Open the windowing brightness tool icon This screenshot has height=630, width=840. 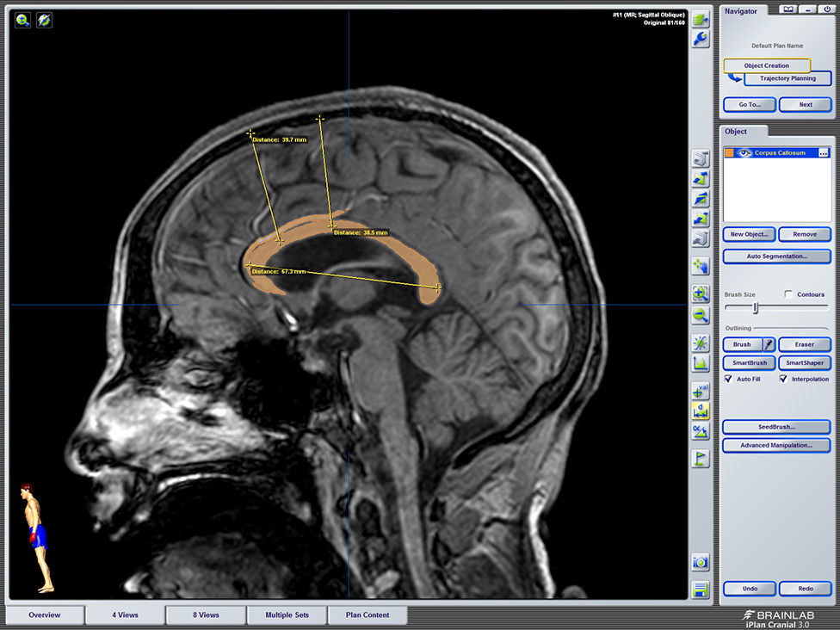tap(701, 343)
